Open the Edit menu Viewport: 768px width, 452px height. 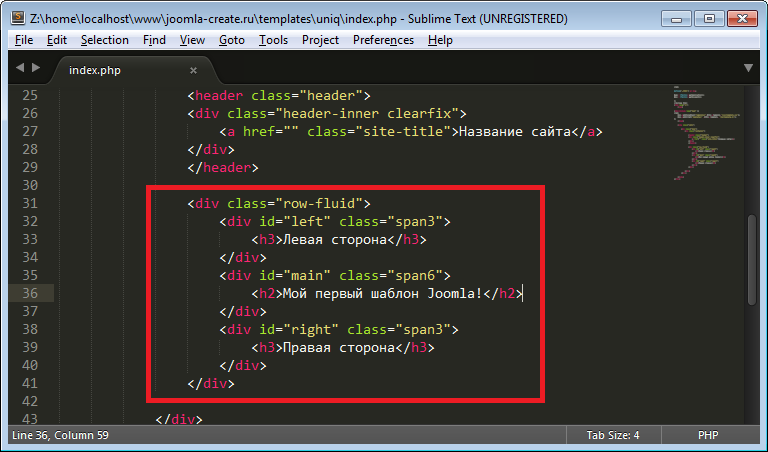[57, 40]
